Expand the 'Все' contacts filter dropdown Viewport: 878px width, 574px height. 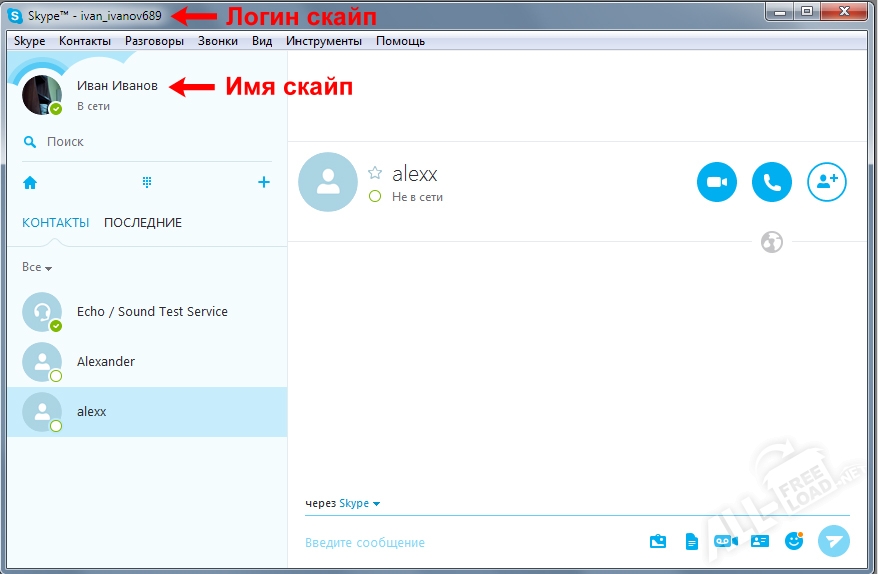coord(37,268)
